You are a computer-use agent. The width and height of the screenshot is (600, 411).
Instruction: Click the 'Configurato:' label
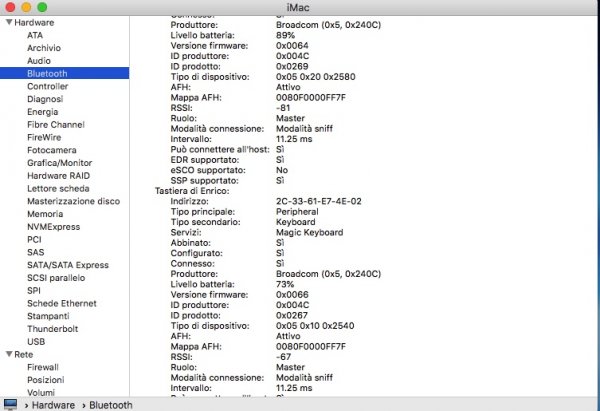point(196,253)
